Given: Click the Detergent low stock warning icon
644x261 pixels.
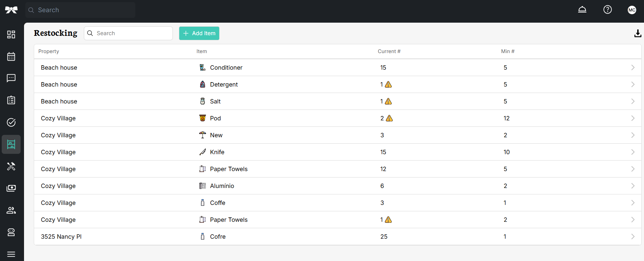Looking at the screenshot, I should pyautogui.click(x=388, y=85).
